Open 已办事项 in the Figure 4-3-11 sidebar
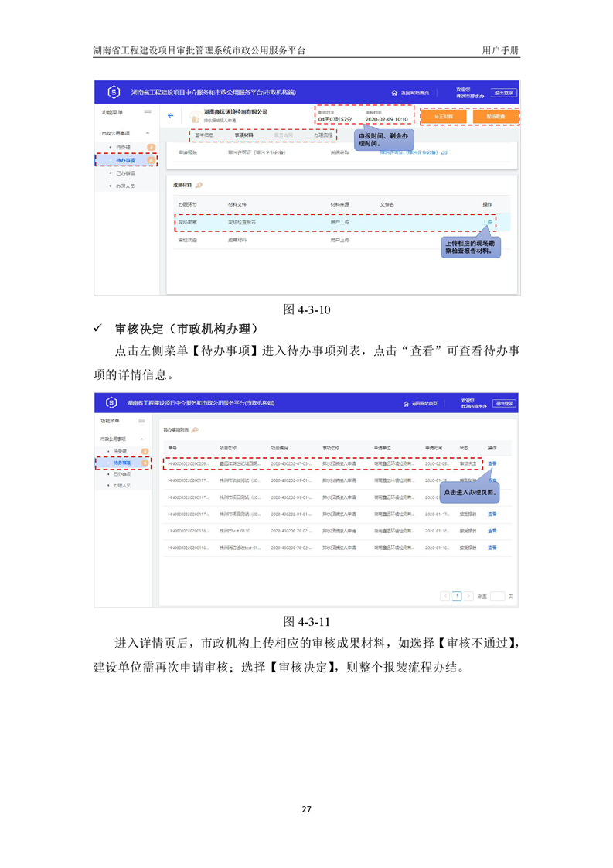Screen dimensions: 613x868 click(x=122, y=474)
